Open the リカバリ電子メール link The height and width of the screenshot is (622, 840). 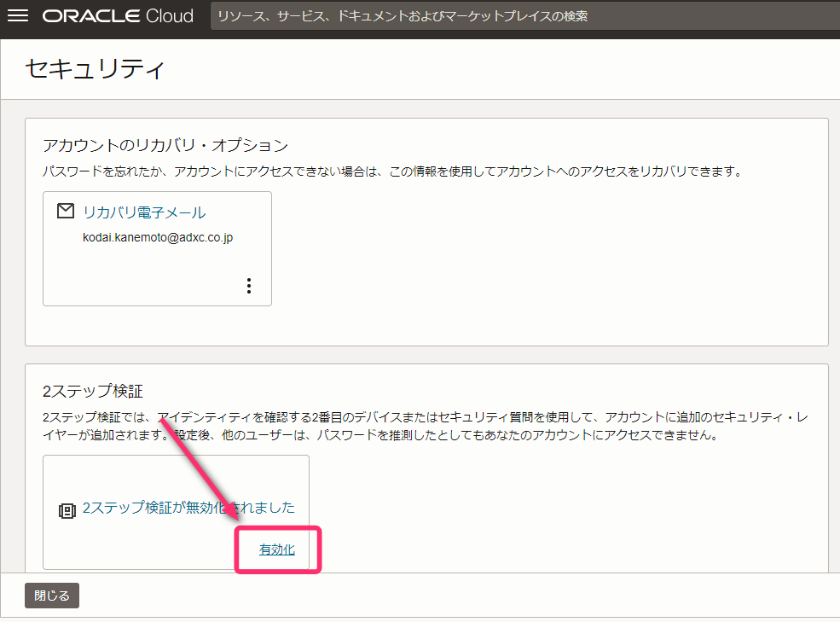[144, 212]
